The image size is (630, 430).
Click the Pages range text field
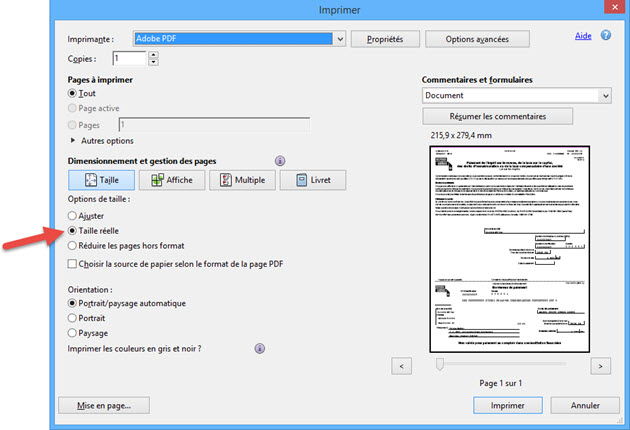click(215, 125)
